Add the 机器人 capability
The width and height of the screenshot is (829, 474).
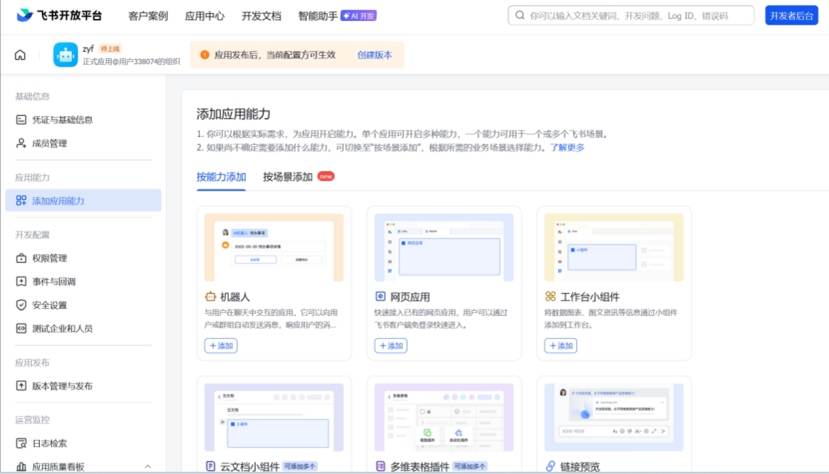tap(221, 346)
